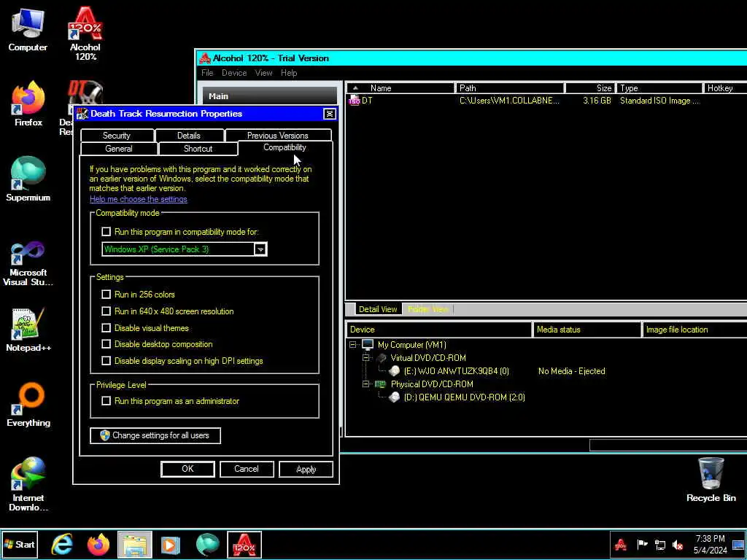Open the Previous Versions tab
The image size is (747, 560).
click(x=278, y=136)
